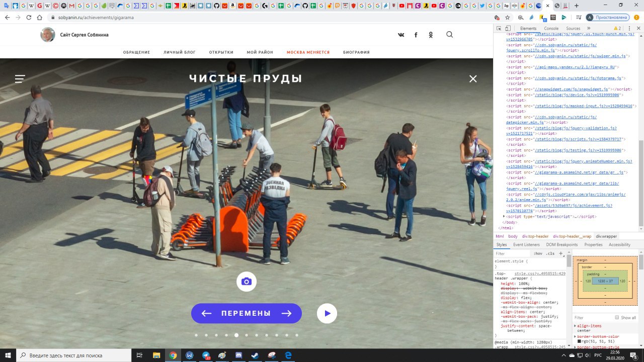Start the slideshow with the play button
The height and width of the screenshot is (362, 644).
tap(327, 313)
